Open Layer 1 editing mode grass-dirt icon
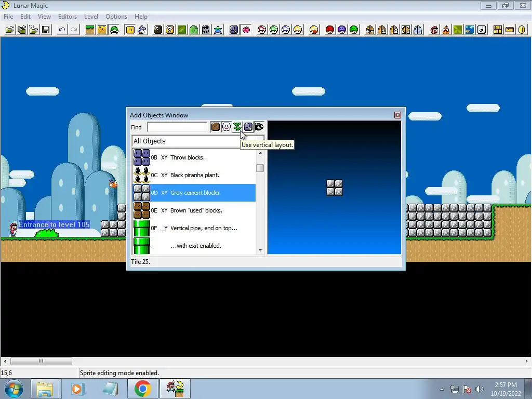The image size is (532, 399). pyautogui.click(x=90, y=30)
